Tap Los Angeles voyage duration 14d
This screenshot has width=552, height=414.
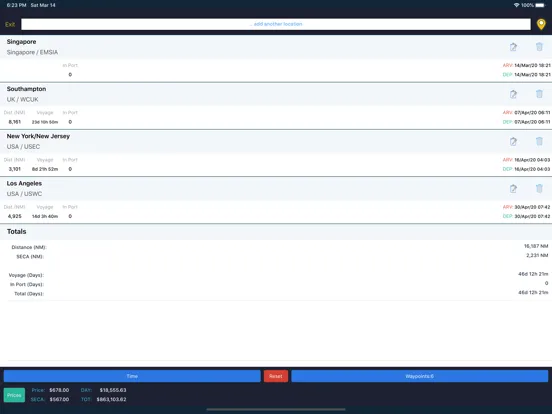(45, 216)
